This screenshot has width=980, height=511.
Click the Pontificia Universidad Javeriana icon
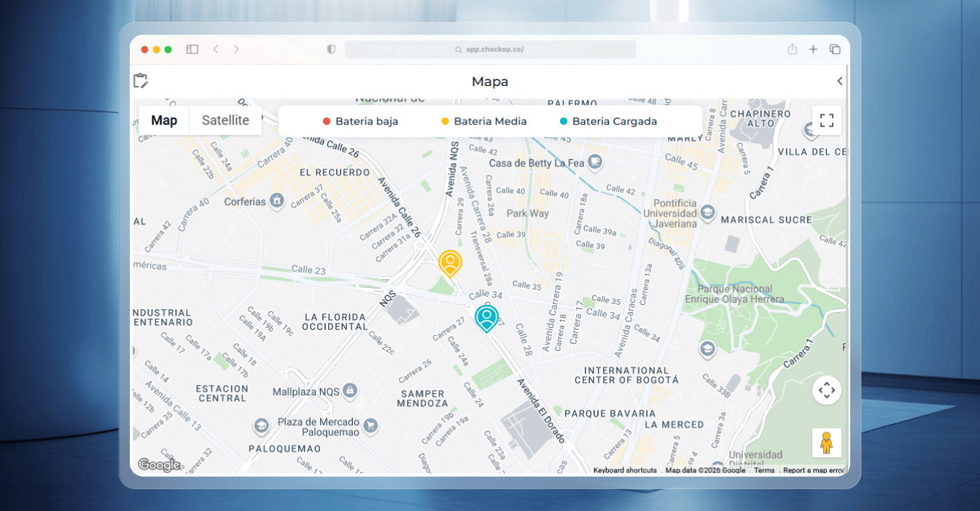pyautogui.click(x=707, y=213)
